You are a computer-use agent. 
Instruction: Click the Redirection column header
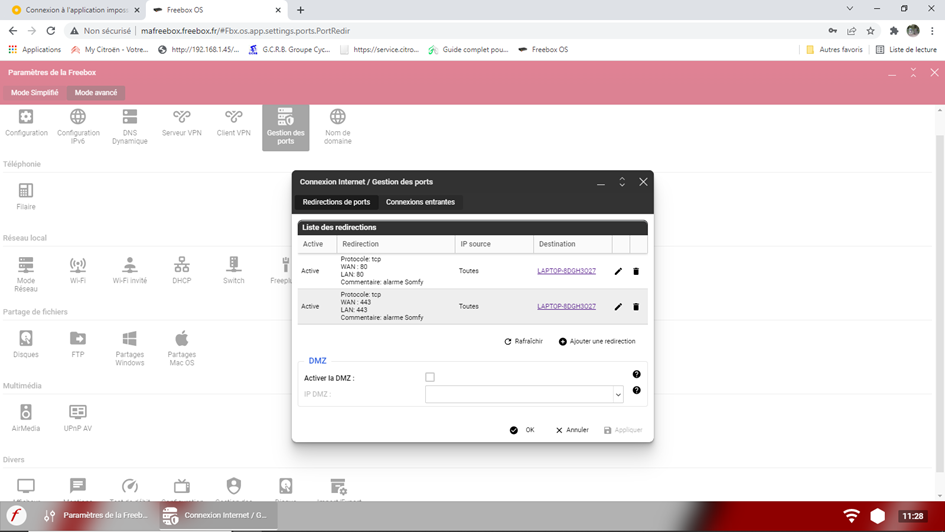click(395, 244)
